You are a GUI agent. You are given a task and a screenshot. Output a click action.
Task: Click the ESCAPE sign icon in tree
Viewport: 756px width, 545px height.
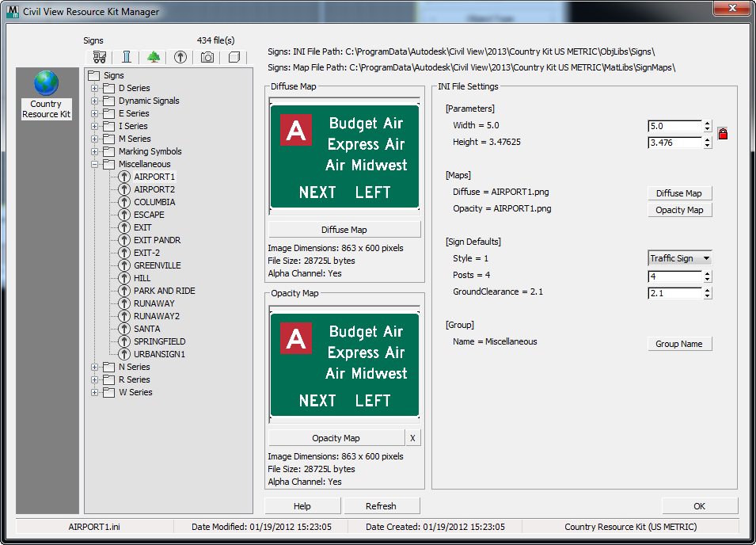coord(124,215)
